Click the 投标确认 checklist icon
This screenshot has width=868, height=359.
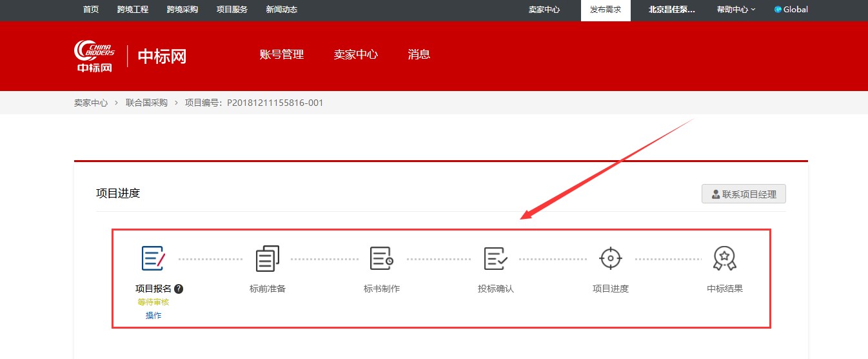(496, 258)
